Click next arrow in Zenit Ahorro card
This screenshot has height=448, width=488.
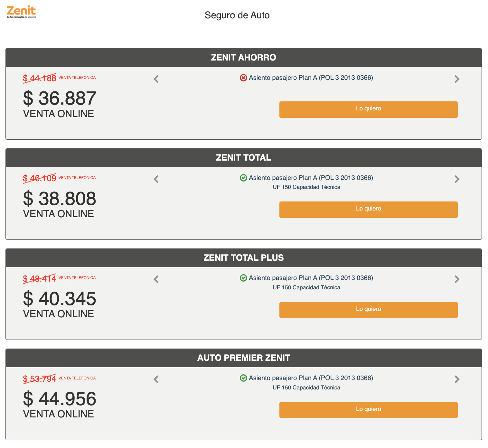pyautogui.click(x=457, y=79)
